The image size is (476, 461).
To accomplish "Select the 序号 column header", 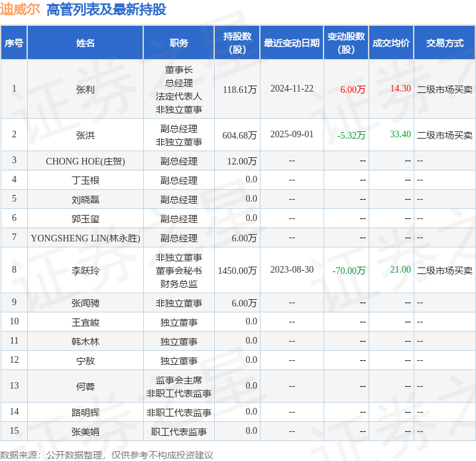I will coord(14,43).
